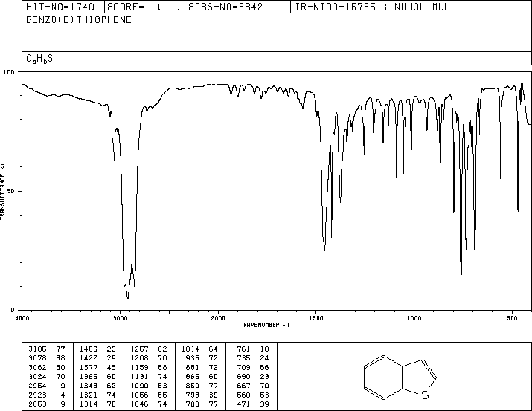Click the deepest Nujol absorption trough near 2923
532x411 pixels.
[x=127, y=297]
